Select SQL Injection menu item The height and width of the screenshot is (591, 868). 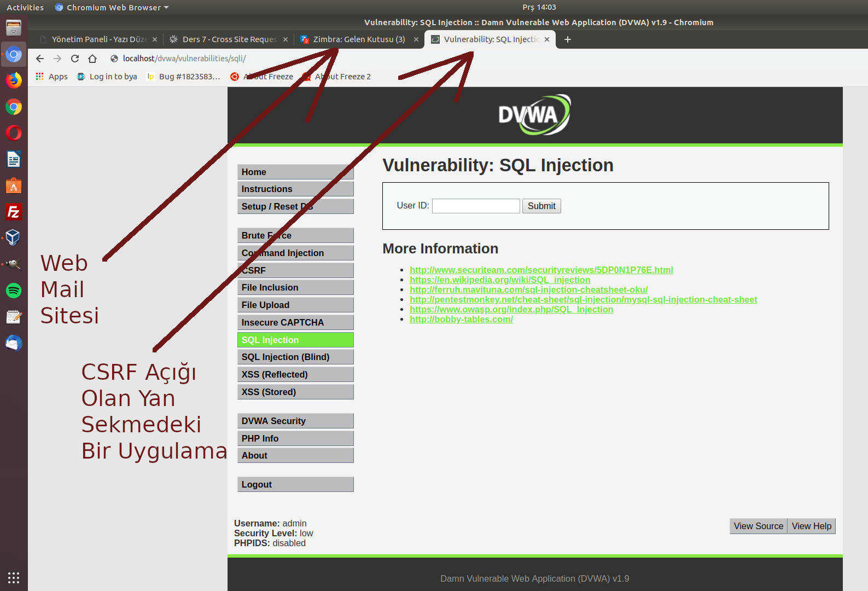click(x=295, y=340)
